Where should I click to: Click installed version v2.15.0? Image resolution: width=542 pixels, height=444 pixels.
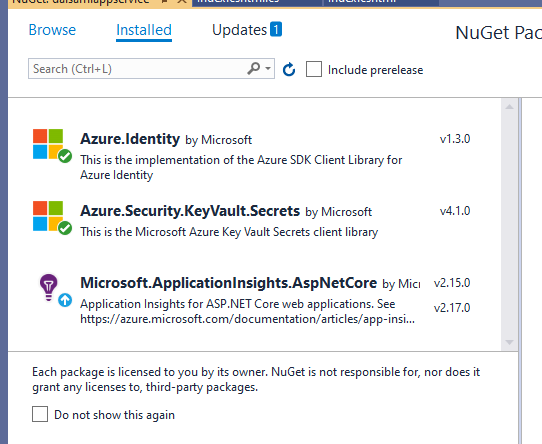click(452, 283)
